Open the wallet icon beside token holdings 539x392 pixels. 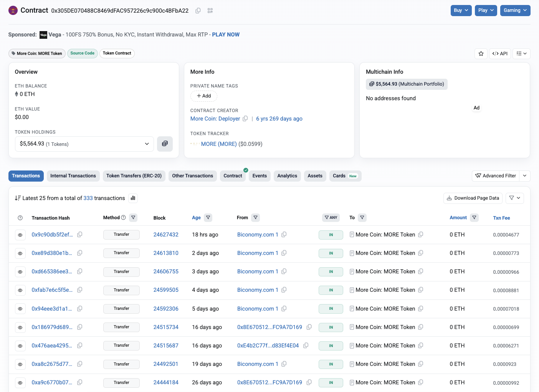pos(165,144)
